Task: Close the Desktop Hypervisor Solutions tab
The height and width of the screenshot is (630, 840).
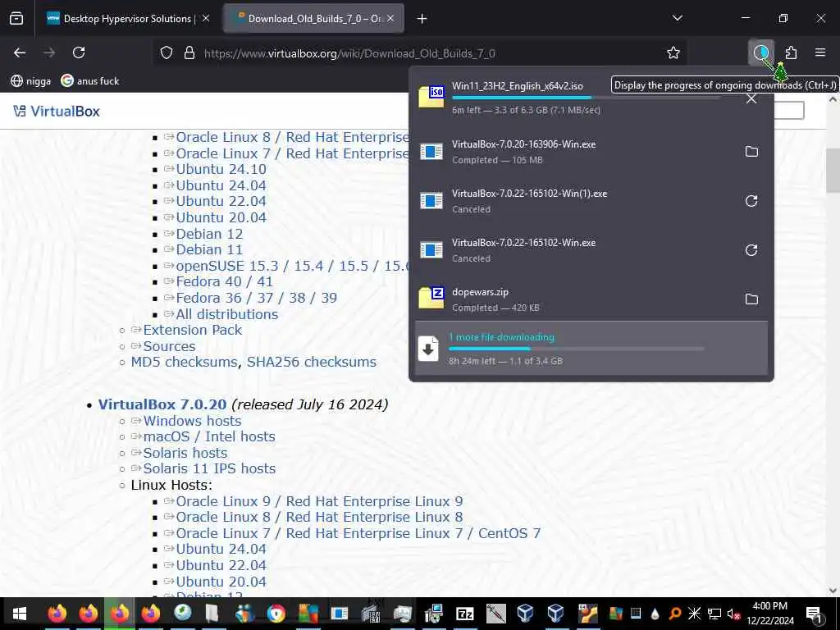Action: (x=206, y=18)
